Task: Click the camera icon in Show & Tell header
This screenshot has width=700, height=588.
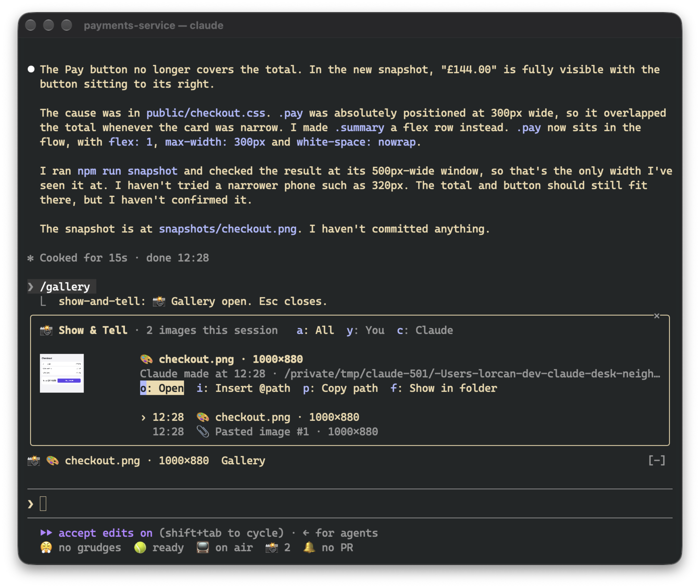Action: (x=46, y=331)
